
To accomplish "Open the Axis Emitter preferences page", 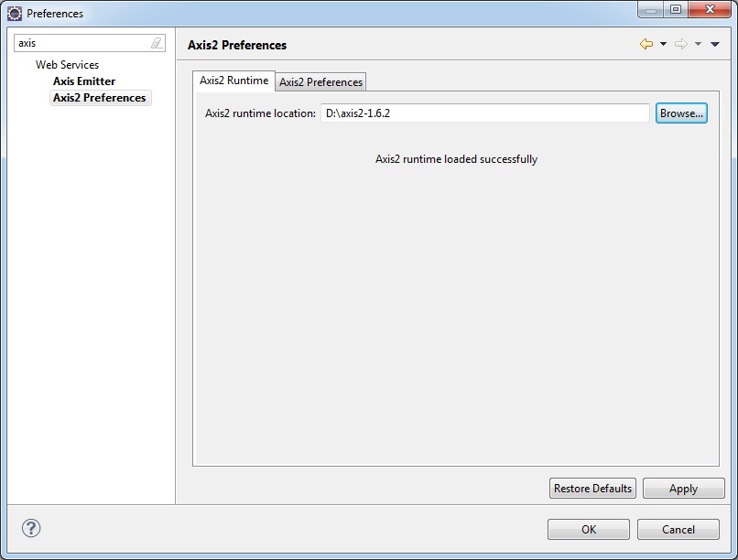I will click(83, 81).
